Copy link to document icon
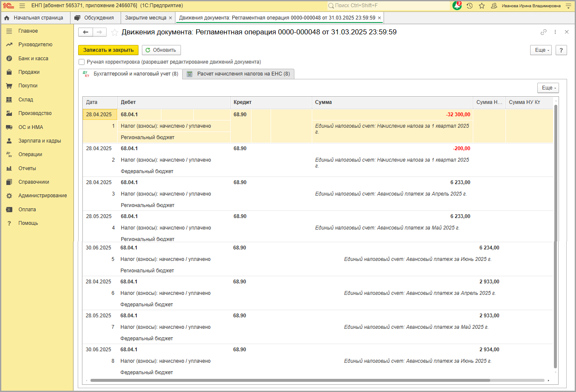Screen dimensions: 576x392 pos(543,32)
